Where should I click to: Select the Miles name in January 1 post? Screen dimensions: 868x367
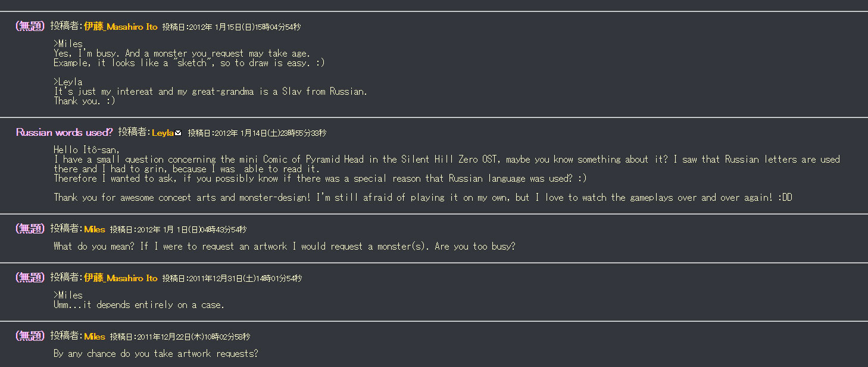click(x=95, y=229)
